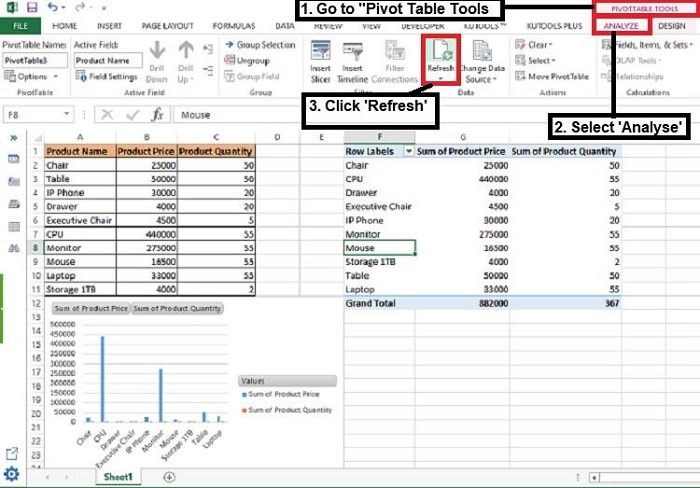Switch to the PAGE LAYOUT tab
This screenshot has width=700, height=488.
[167, 26]
